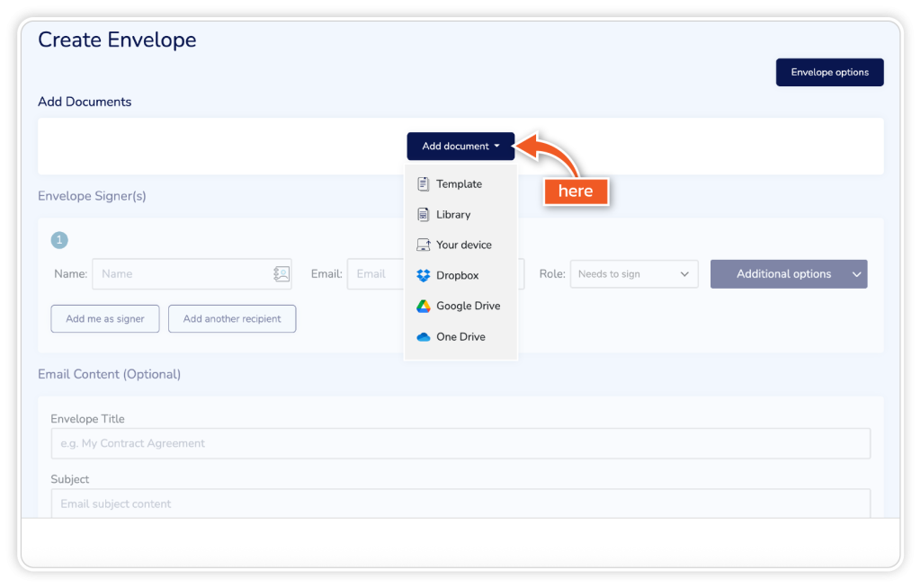Click the Google Drive logo icon
921x588 pixels.
(423, 307)
